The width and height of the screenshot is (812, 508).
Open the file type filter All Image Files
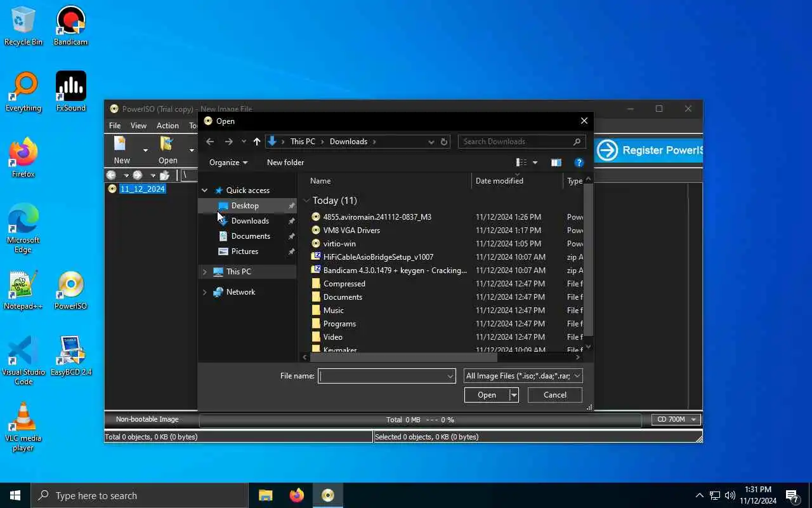(523, 376)
